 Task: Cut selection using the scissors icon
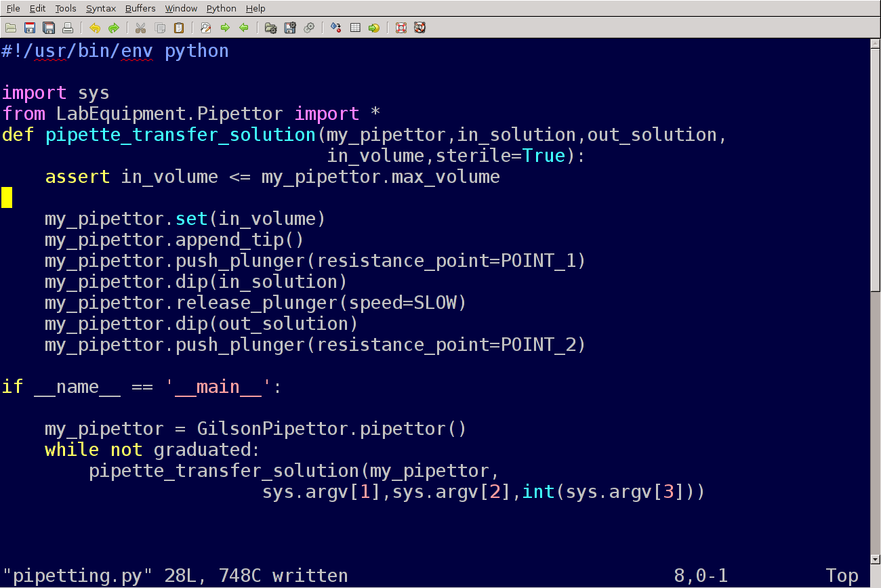point(141,28)
